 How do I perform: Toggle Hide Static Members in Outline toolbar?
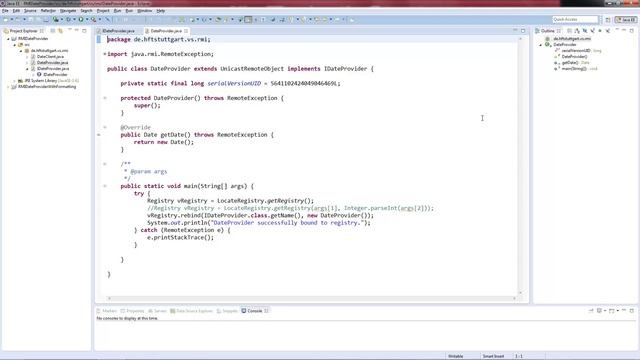click(x=593, y=31)
